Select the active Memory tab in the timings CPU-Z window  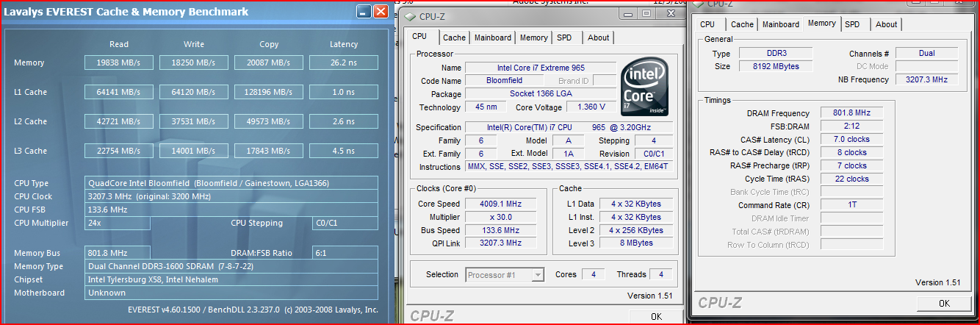821,24
